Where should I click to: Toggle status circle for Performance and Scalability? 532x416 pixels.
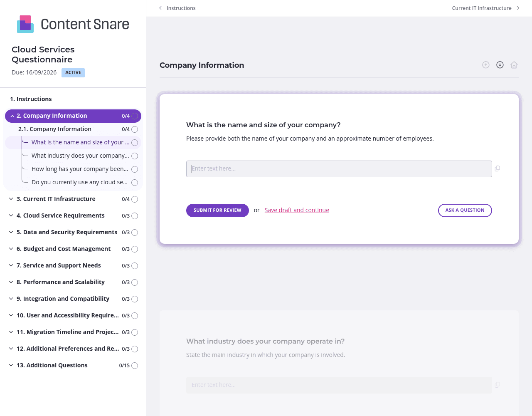(x=135, y=282)
